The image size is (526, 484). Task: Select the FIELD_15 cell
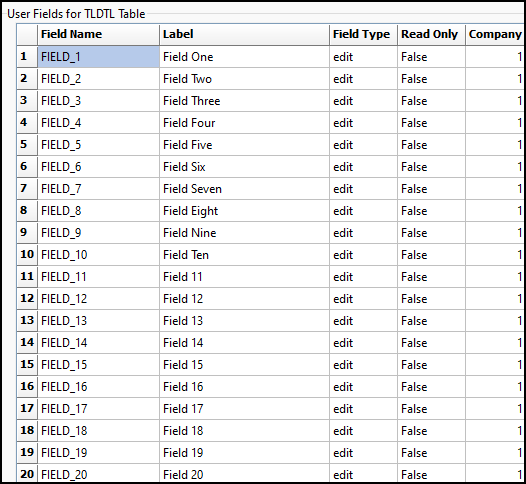(x=98, y=365)
